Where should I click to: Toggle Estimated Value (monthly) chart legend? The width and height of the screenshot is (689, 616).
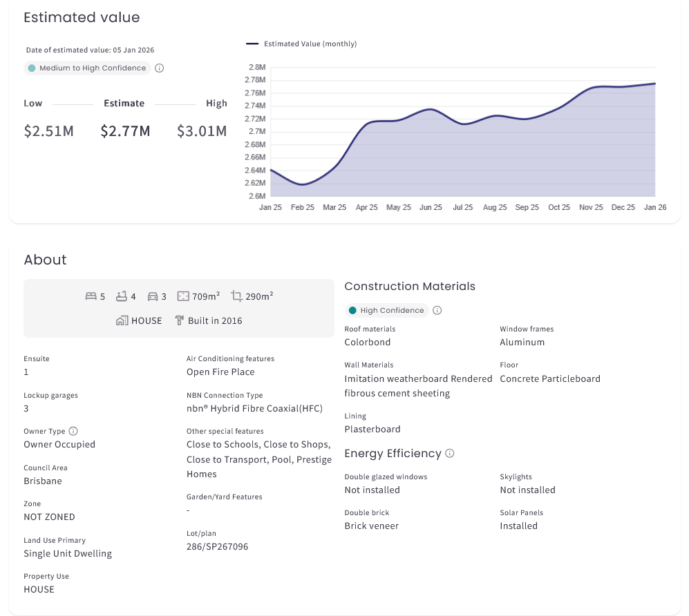click(x=301, y=44)
